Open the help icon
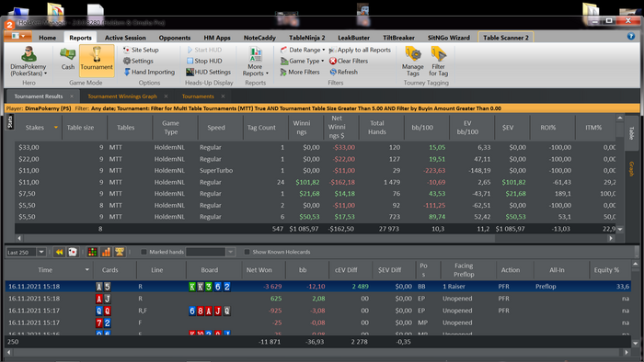The height and width of the screenshot is (362, 644). (x=631, y=37)
